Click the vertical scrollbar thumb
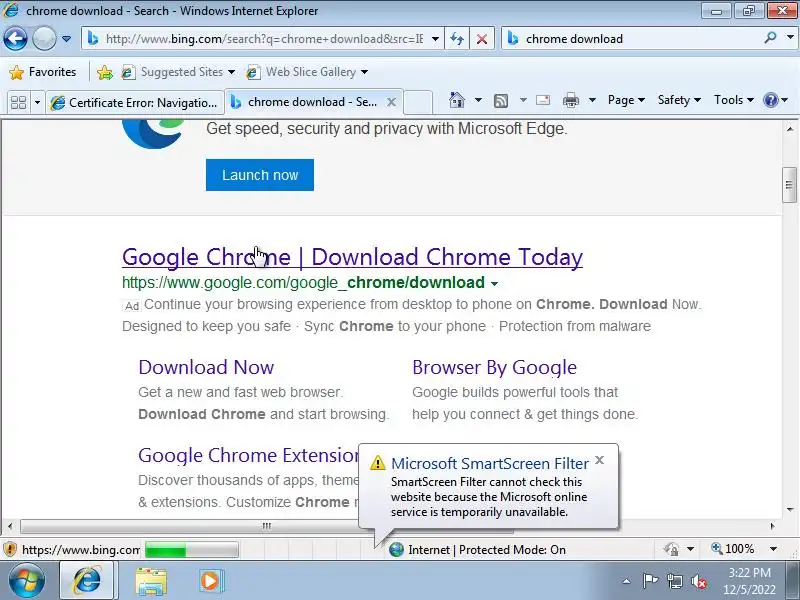 tap(789, 185)
